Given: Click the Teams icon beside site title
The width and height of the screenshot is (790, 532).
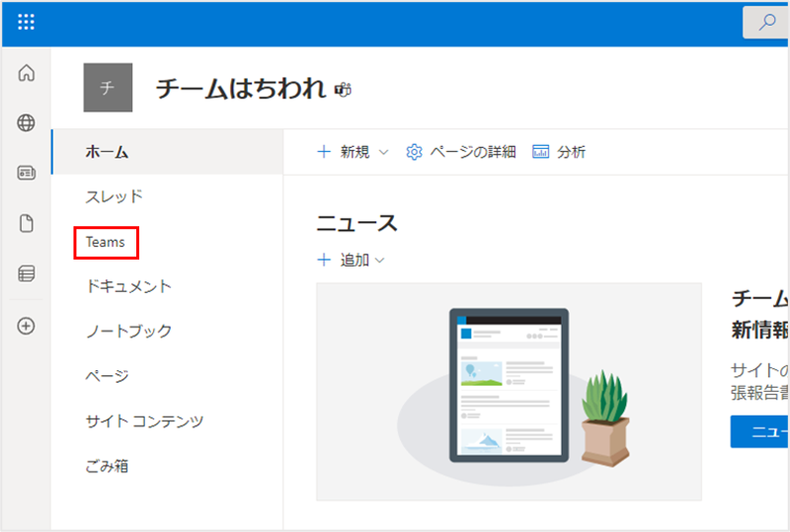Looking at the screenshot, I should click(x=343, y=90).
